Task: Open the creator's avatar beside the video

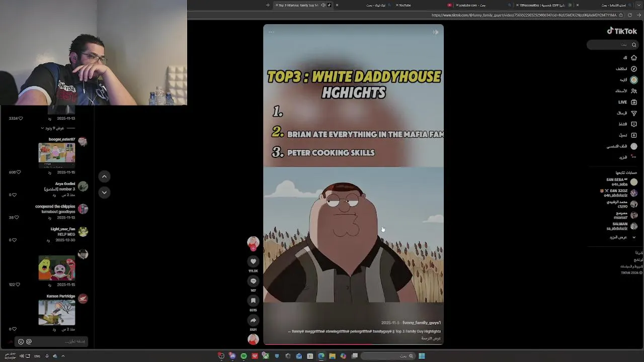Action: coord(253,242)
